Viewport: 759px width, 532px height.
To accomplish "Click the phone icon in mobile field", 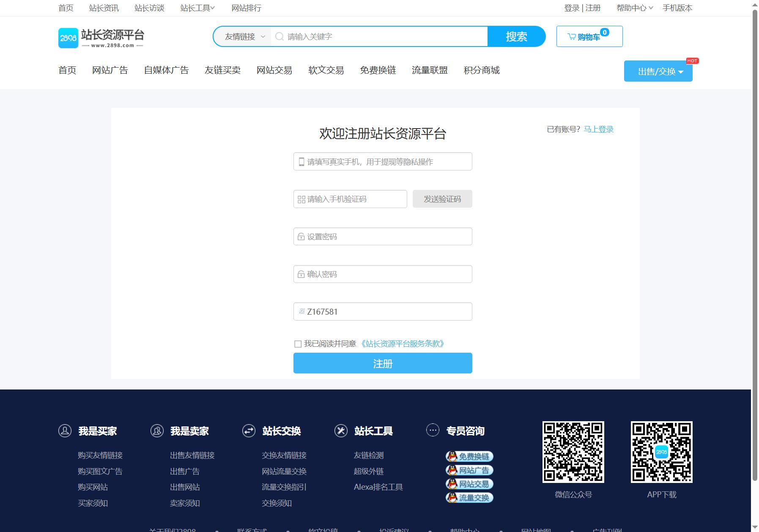I will [x=301, y=162].
